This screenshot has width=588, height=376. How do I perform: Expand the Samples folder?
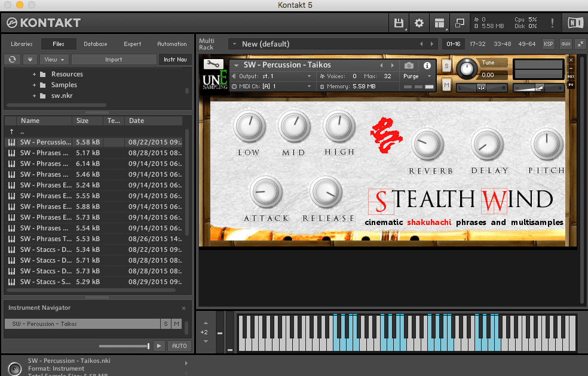click(x=34, y=85)
